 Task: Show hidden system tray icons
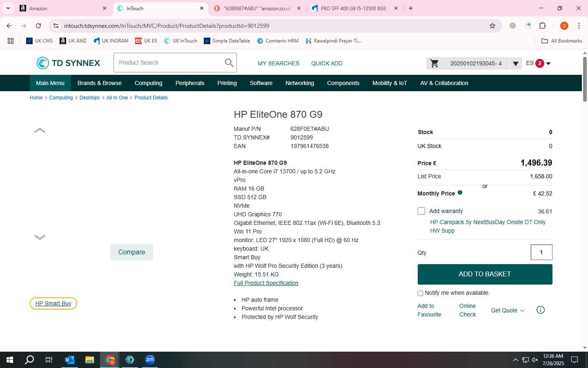(515, 360)
